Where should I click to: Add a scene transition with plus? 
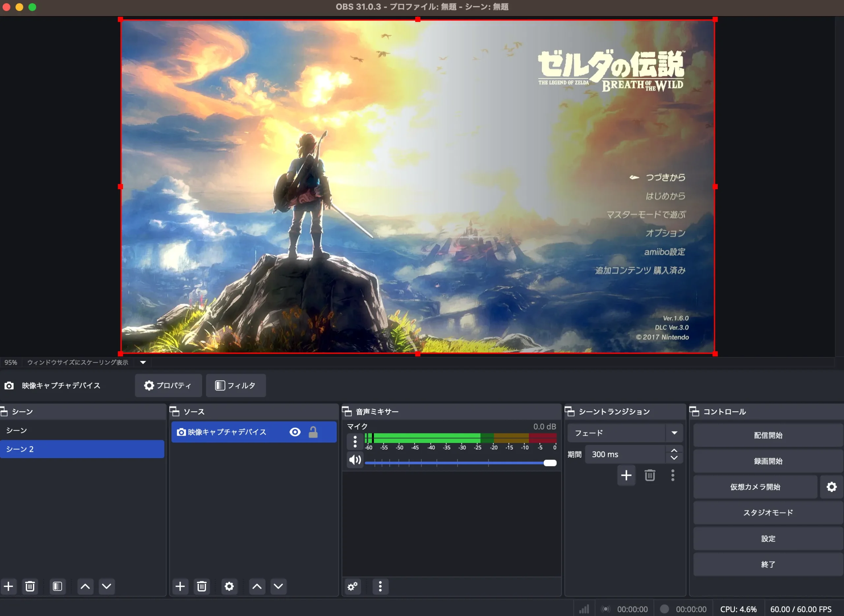[x=626, y=475]
